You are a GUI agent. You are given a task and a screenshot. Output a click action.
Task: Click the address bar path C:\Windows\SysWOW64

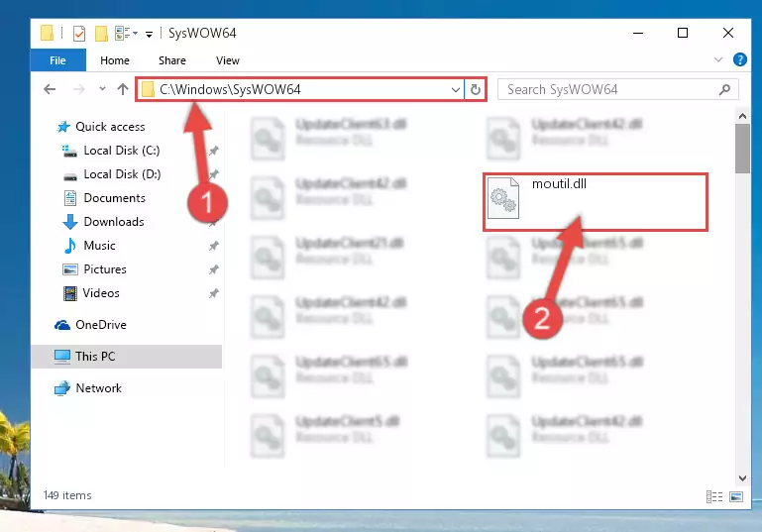(230, 89)
